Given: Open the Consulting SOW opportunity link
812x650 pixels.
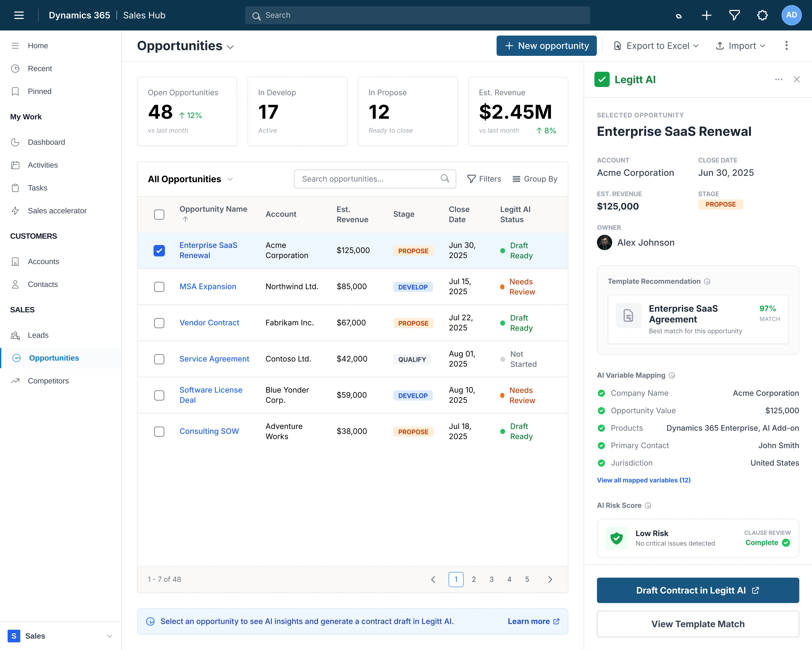Looking at the screenshot, I should [x=209, y=431].
